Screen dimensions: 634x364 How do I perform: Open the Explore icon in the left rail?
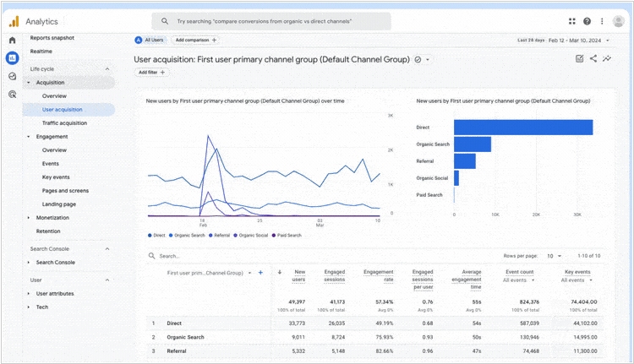click(12, 76)
